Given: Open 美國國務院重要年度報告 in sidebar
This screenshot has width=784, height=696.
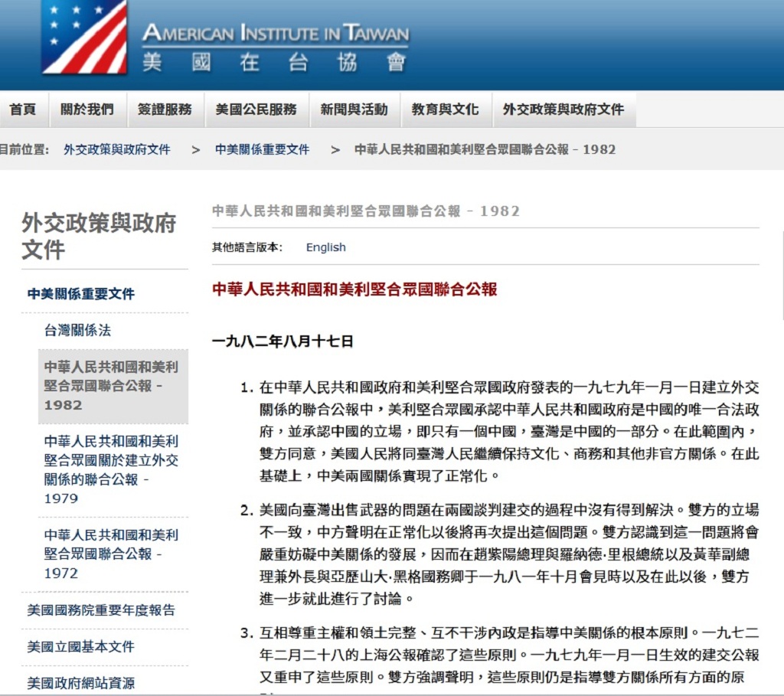Looking at the screenshot, I should tap(101, 610).
